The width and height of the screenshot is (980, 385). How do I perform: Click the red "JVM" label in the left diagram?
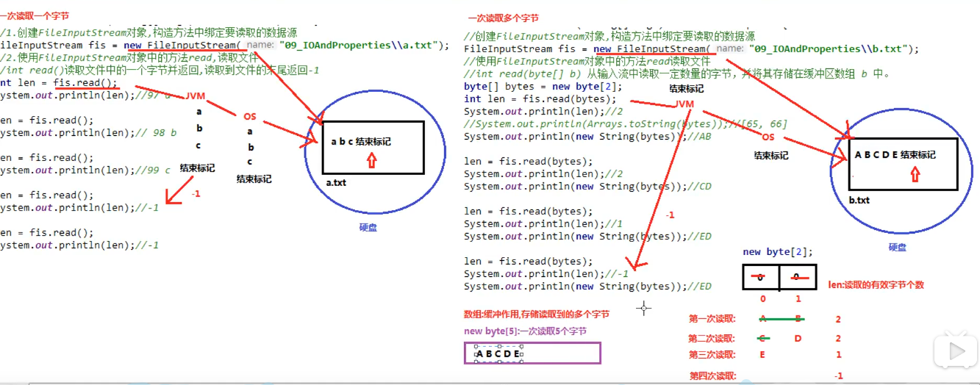(196, 96)
